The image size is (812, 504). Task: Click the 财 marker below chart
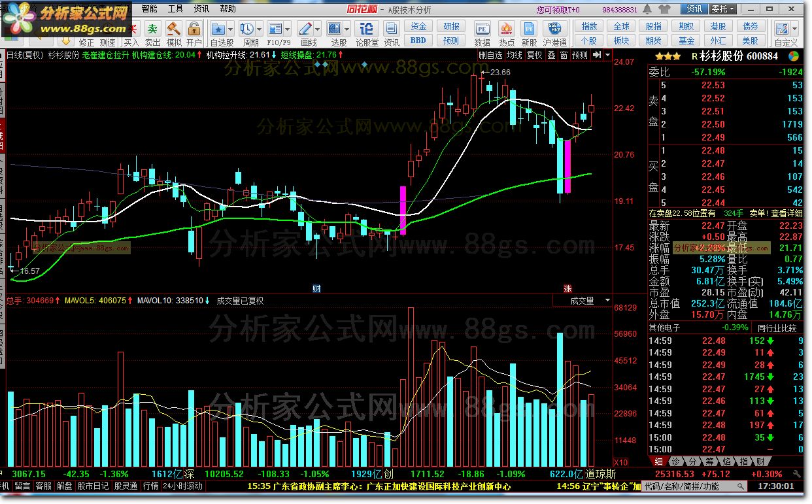[x=316, y=288]
